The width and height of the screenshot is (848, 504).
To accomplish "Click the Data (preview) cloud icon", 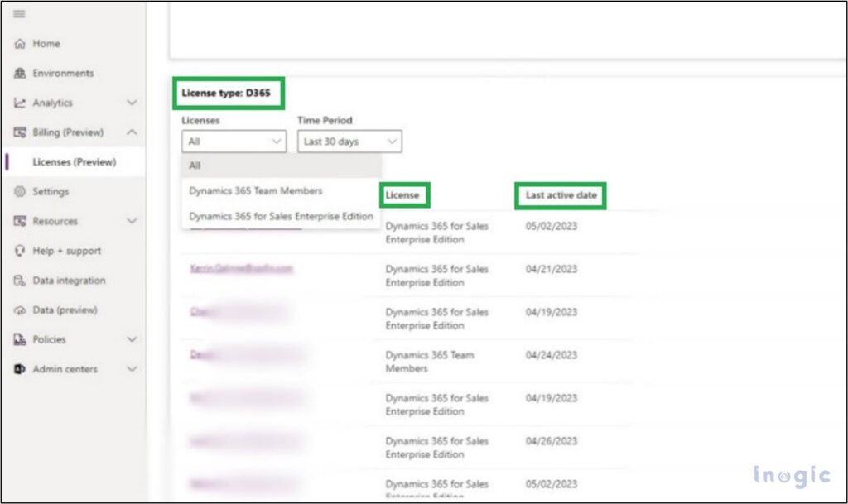I will [20, 310].
